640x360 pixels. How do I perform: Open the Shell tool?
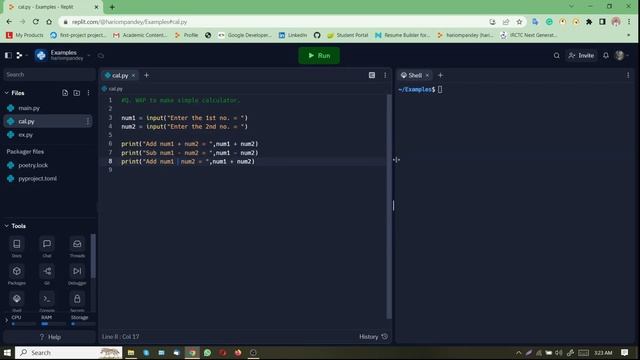point(17,301)
